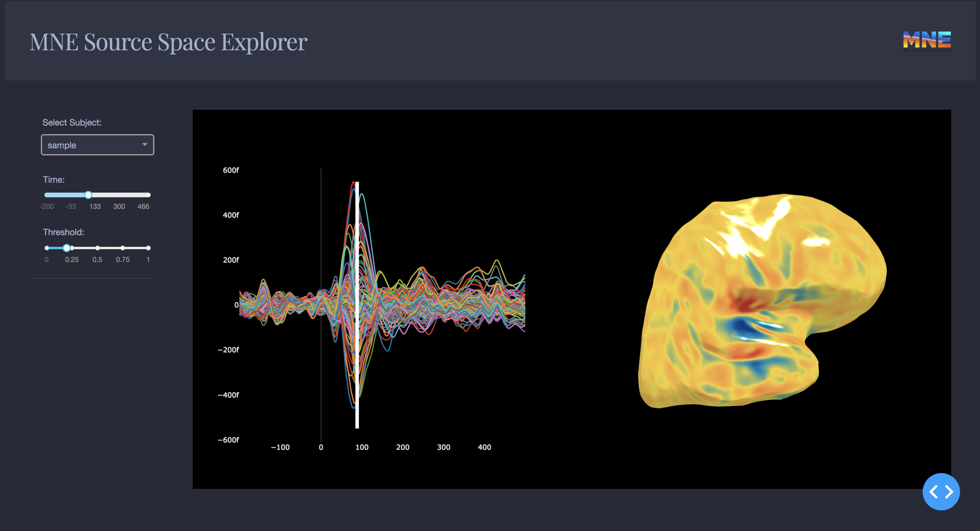Click the 0.25 mark under Threshold slider
Viewport: 980px width, 531px height.
(72, 260)
